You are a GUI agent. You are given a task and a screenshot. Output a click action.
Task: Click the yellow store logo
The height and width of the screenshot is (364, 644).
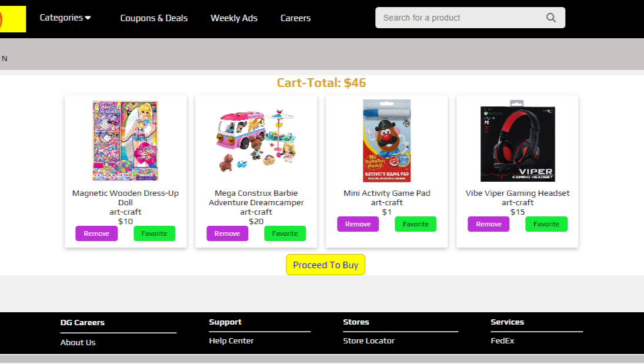coord(12,19)
